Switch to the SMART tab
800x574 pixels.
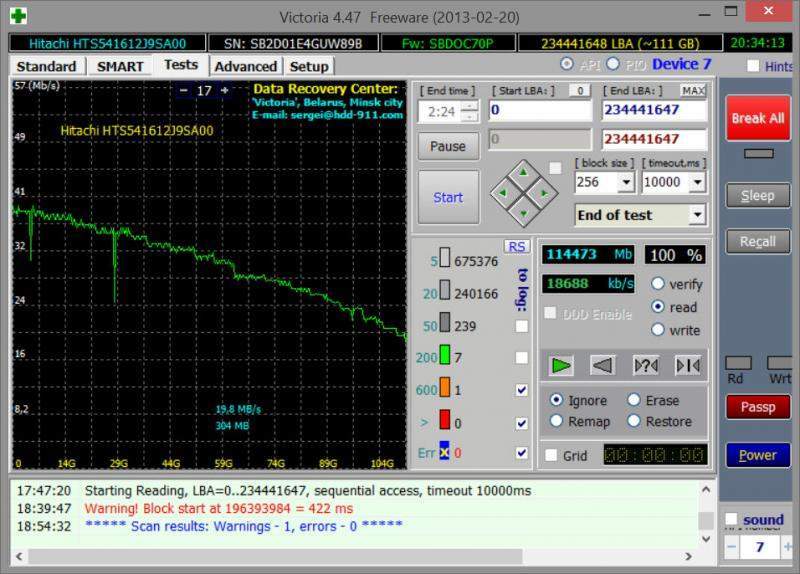(x=120, y=66)
